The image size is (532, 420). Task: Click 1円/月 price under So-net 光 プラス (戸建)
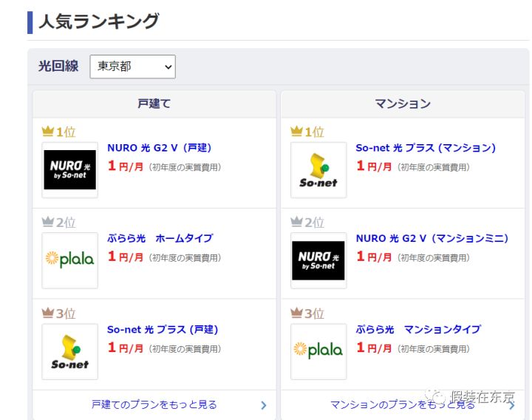[x=126, y=348]
